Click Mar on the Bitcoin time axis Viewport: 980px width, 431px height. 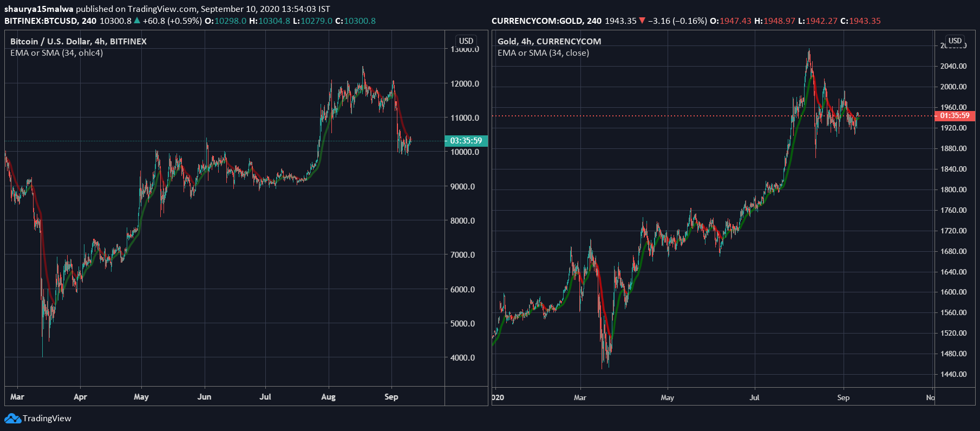17,397
